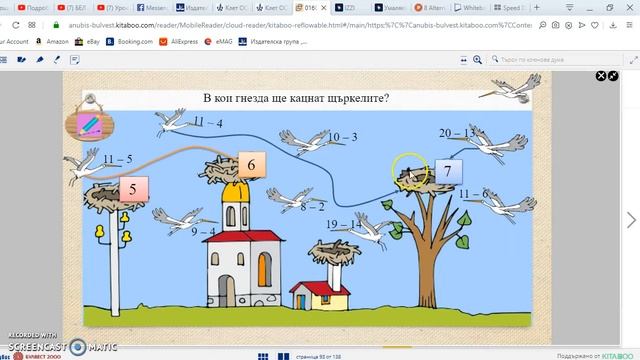The width and height of the screenshot is (640, 360).
Task: Bookmark this page with the heart icon
Action: (x=595, y=25)
